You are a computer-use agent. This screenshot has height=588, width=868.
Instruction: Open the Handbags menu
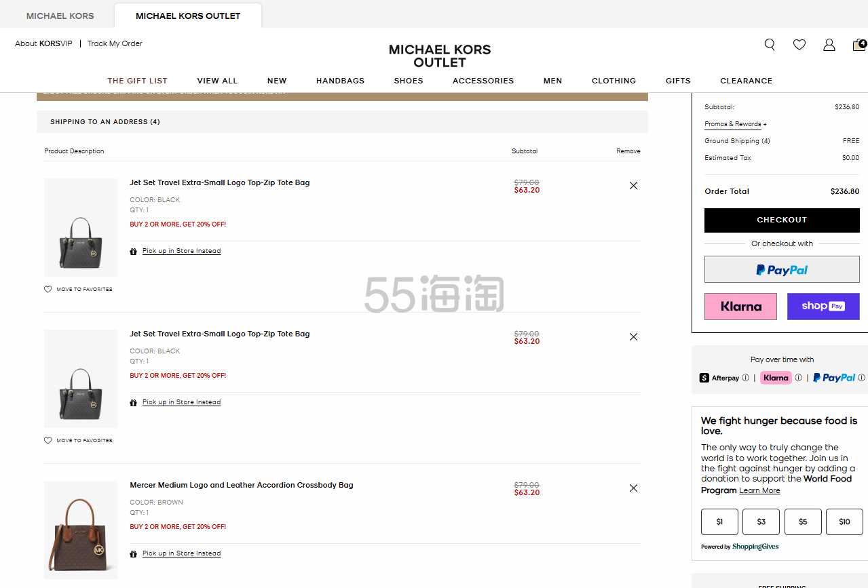click(x=340, y=81)
